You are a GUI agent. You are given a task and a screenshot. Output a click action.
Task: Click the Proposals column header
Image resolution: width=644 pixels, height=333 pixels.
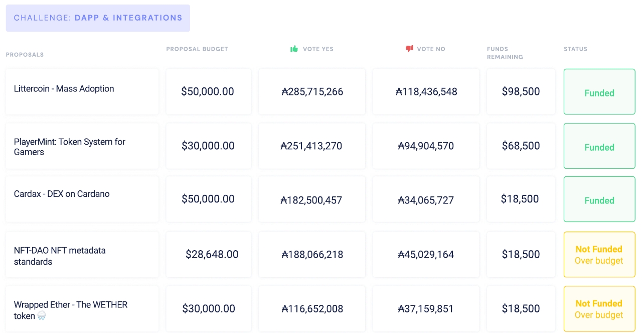tap(25, 54)
